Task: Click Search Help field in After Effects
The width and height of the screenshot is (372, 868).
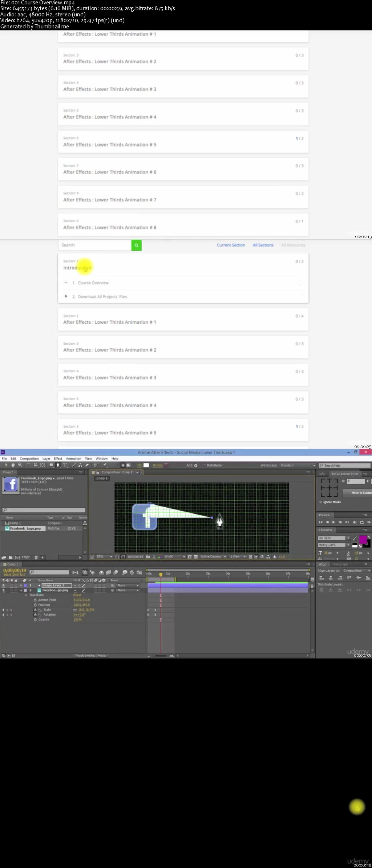Action: [344, 465]
